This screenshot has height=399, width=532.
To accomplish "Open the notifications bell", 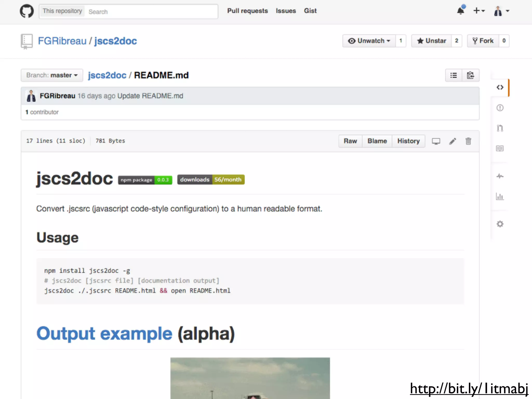I will click(x=461, y=11).
